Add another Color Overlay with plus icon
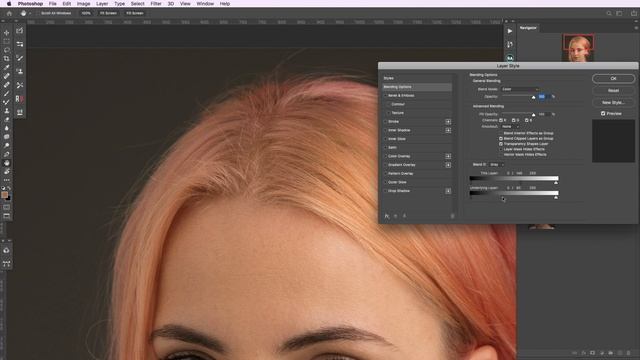The height and width of the screenshot is (360, 640). [x=448, y=156]
